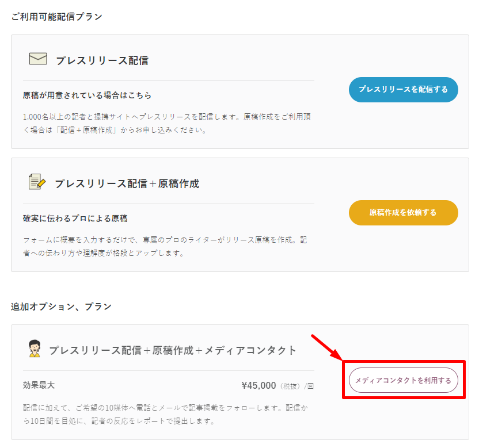Click the yellow 原稿作成を依頼する button
479x448 pixels.
(403, 213)
